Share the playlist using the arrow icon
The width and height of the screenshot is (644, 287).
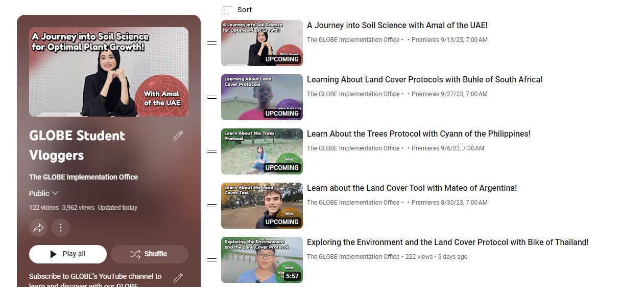(38, 228)
